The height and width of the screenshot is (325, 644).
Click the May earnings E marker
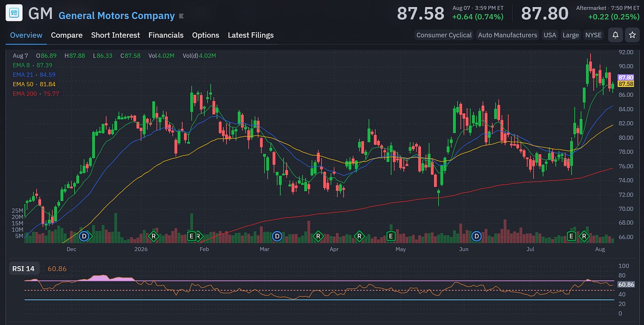[x=391, y=236]
